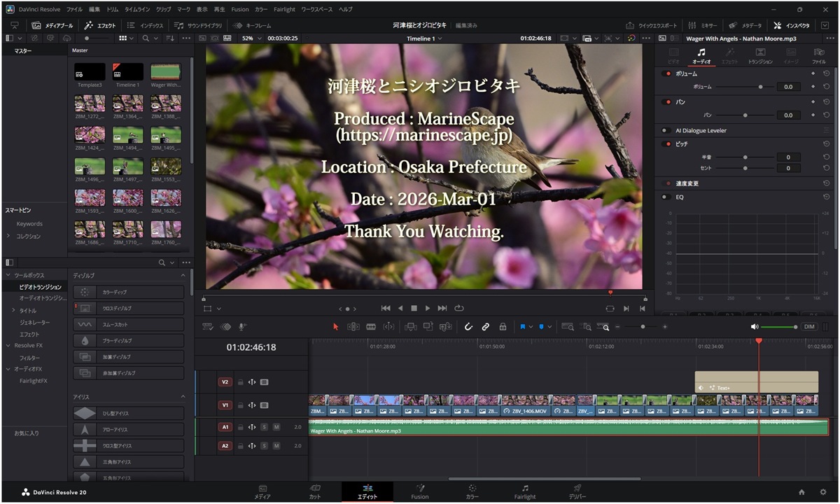Open the Fusion page
840x504 pixels.
(420, 492)
